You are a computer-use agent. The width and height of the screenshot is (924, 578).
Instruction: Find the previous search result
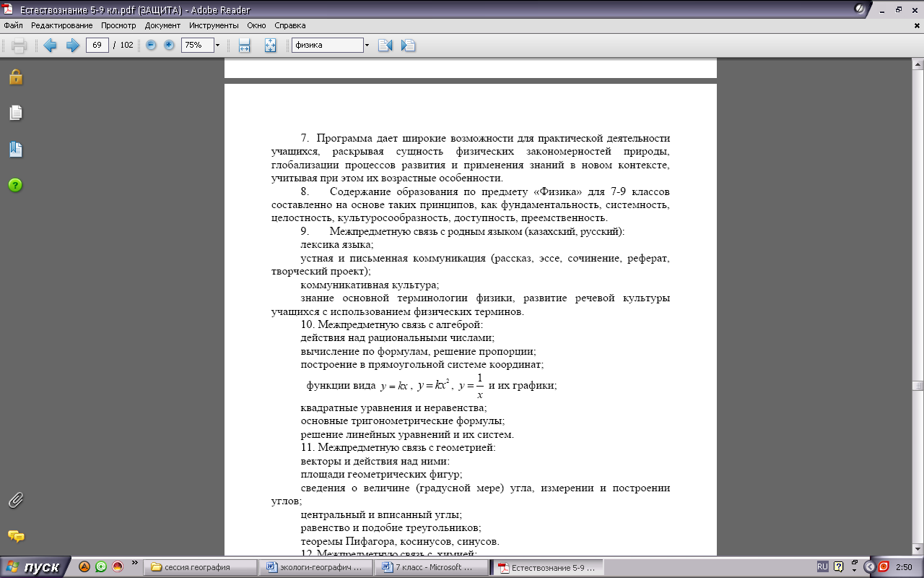[385, 46]
